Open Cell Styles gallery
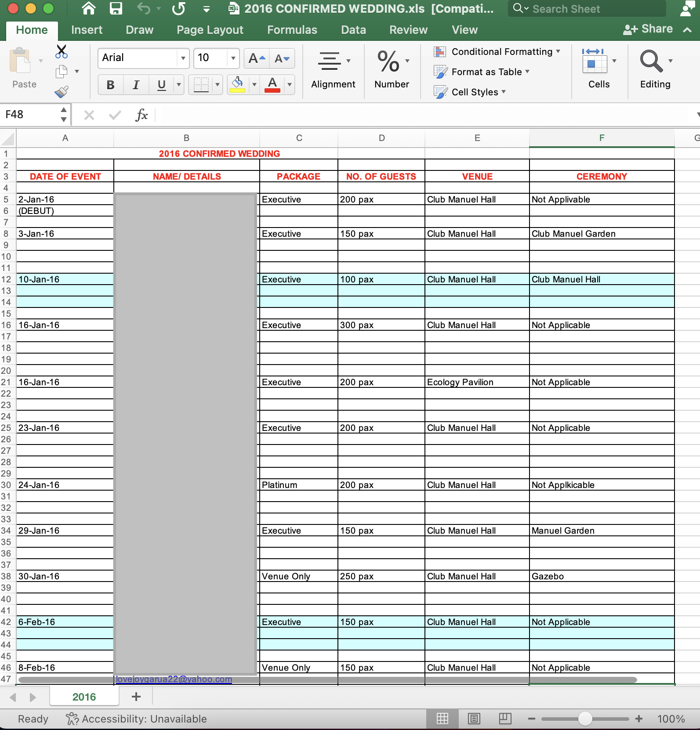700x730 pixels. [470, 92]
